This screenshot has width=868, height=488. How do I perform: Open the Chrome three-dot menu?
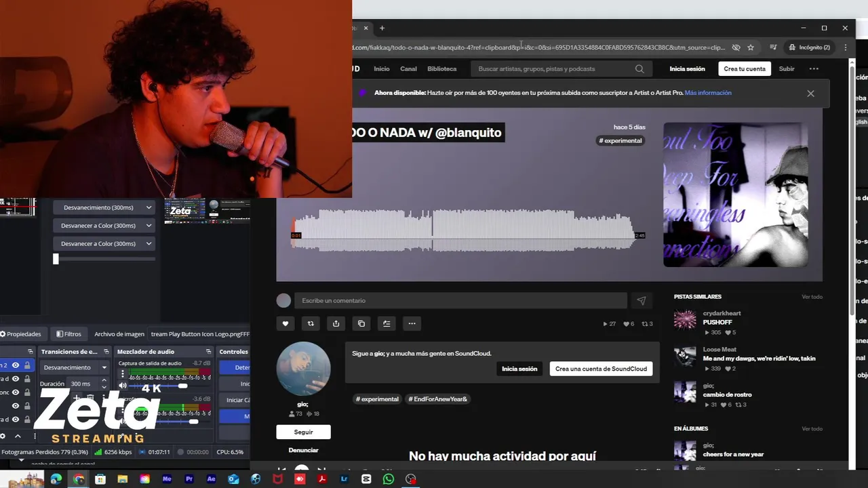pyautogui.click(x=846, y=47)
